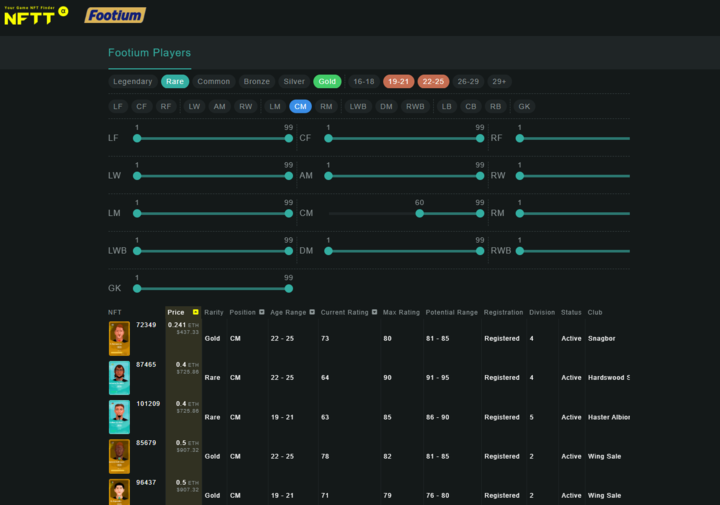Select the LWB position chip
This screenshot has width=720, height=505.
pyautogui.click(x=358, y=107)
